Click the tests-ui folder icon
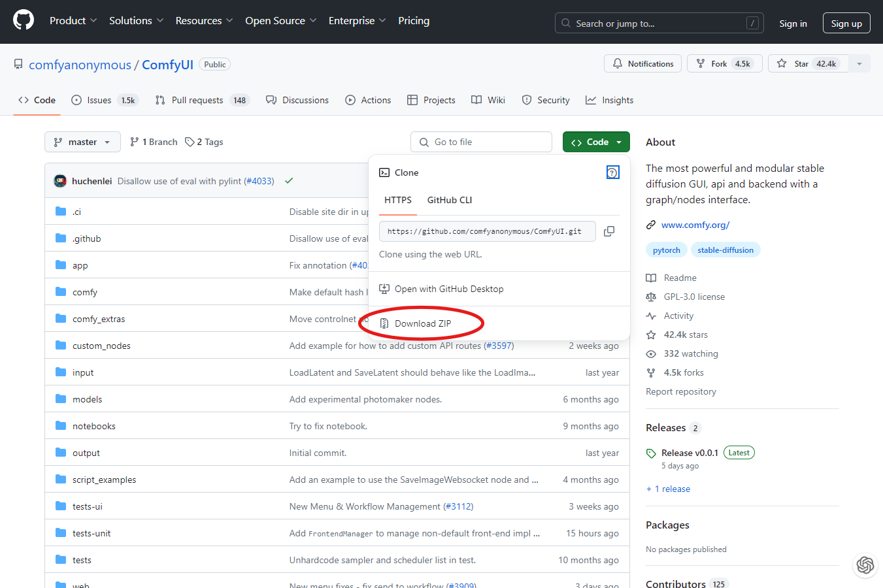The image size is (883, 588). point(61,506)
